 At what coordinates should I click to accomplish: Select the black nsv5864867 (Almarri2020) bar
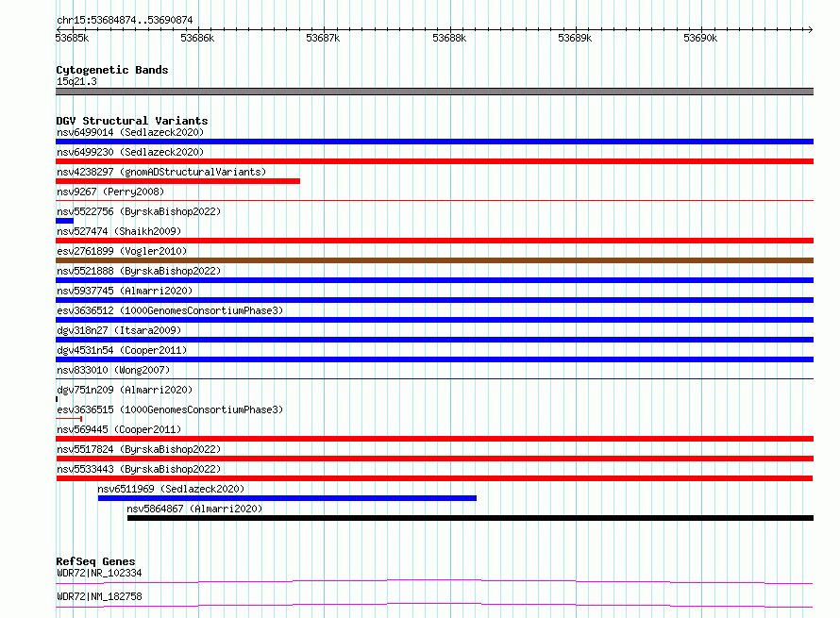(470, 518)
